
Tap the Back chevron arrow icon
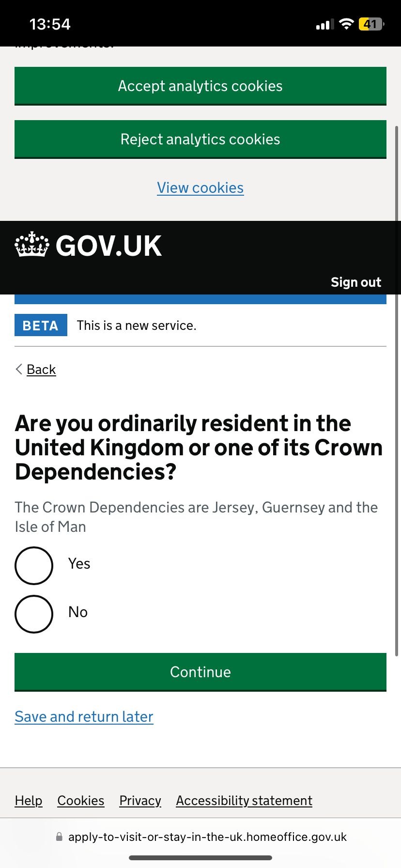[x=19, y=369]
